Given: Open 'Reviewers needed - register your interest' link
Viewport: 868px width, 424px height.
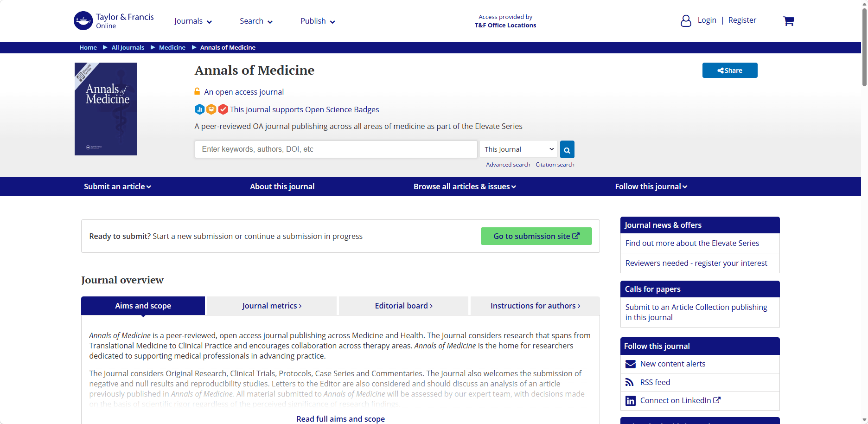Looking at the screenshot, I should pyautogui.click(x=696, y=263).
